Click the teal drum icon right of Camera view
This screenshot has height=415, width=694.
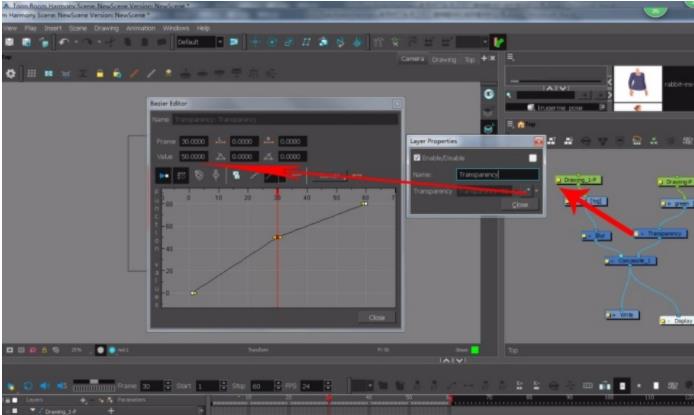coord(488,128)
